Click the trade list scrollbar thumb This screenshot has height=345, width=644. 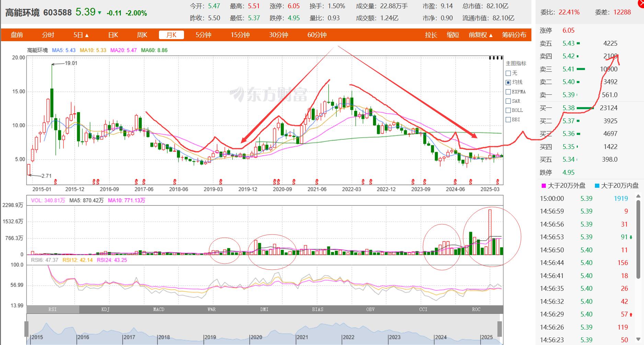click(x=638, y=239)
